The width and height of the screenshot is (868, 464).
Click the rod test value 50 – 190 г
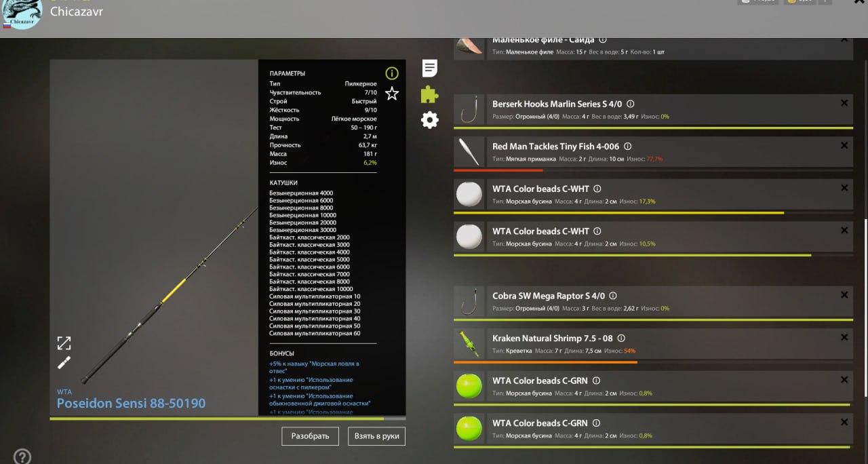point(363,128)
